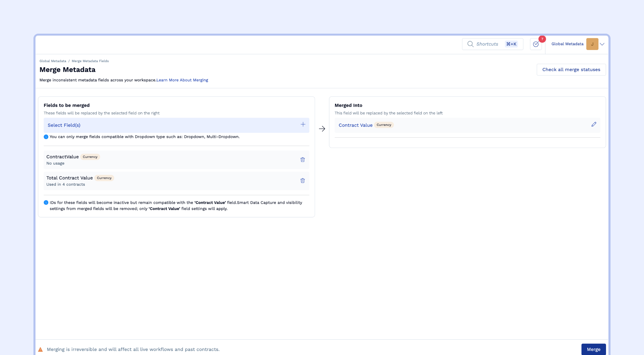Edit the Contract Value merged field
644x355 pixels.
(594, 125)
